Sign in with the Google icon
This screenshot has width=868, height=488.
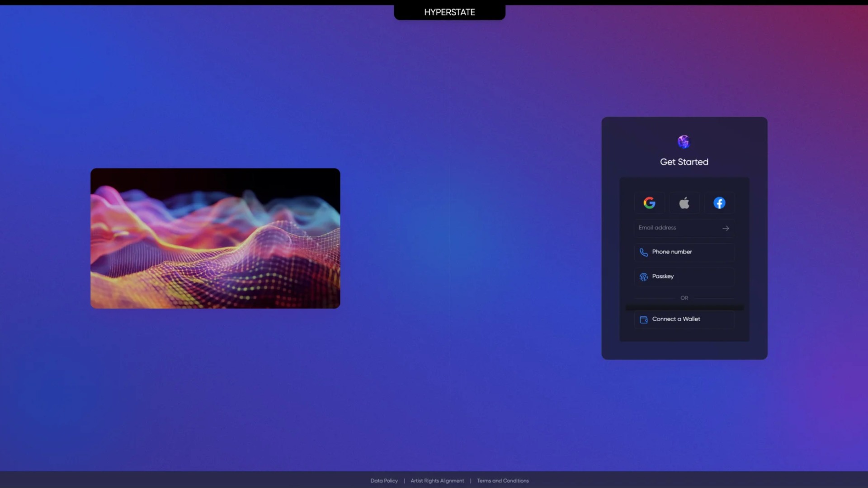point(649,203)
